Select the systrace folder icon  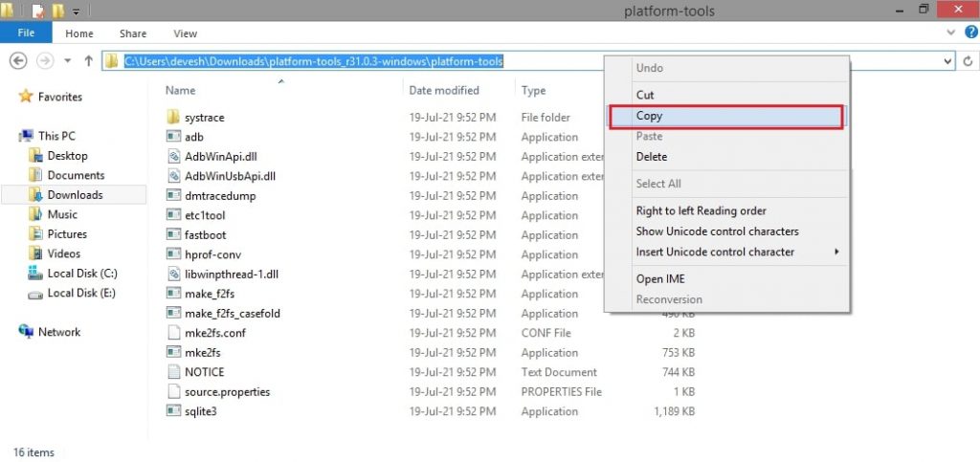[x=173, y=118]
